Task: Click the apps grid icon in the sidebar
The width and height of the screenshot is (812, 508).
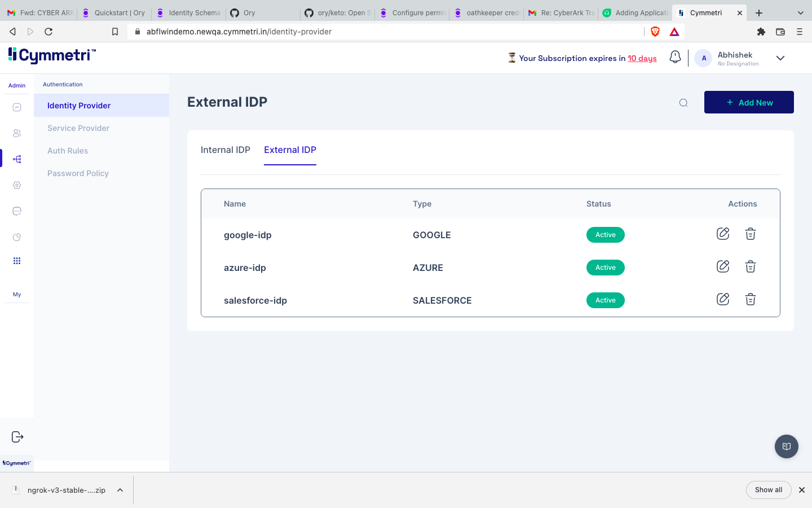Action: (x=17, y=260)
